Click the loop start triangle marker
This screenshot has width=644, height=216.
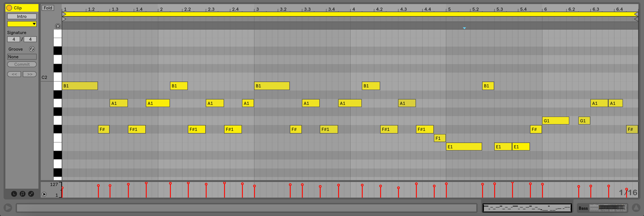click(x=64, y=19)
